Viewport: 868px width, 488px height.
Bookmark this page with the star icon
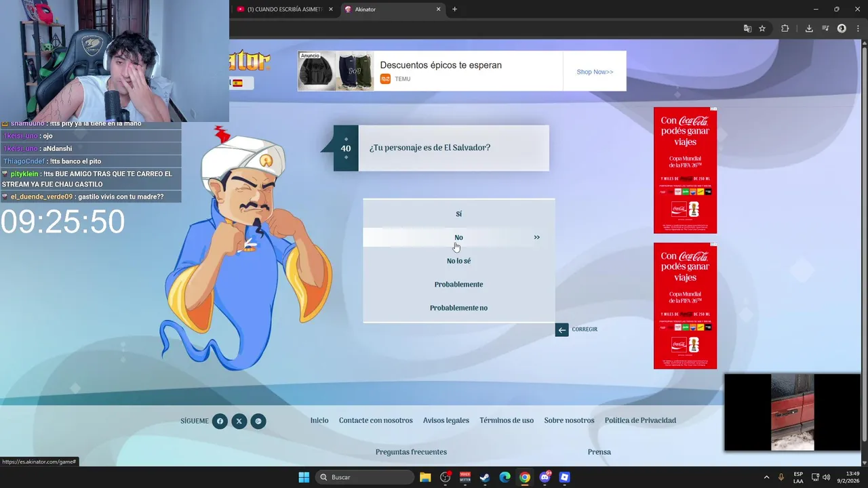coord(762,28)
